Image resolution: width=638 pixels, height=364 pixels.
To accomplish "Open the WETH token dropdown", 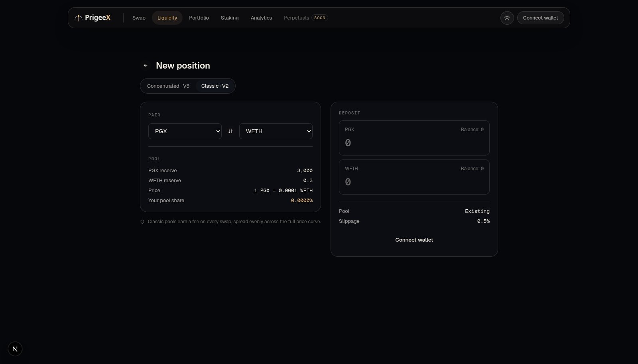I will tap(276, 131).
